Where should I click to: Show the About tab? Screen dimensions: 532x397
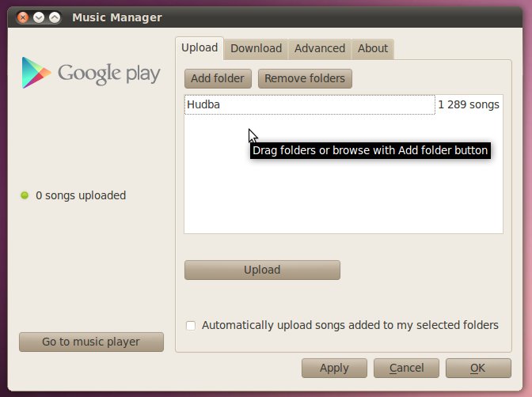[x=372, y=48]
